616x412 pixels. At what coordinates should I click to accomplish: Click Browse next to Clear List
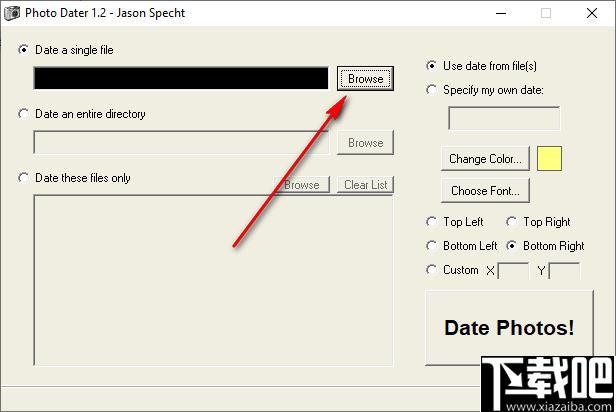coord(302,185)
